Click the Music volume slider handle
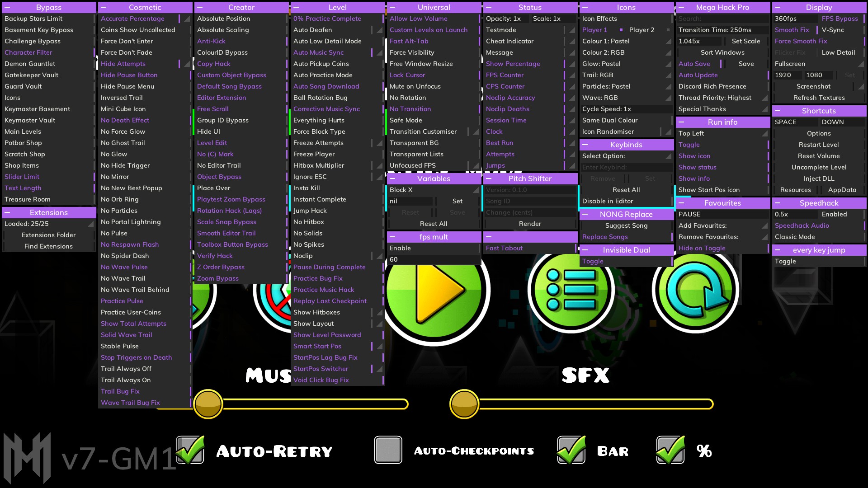868x488 pixels. 208,404
